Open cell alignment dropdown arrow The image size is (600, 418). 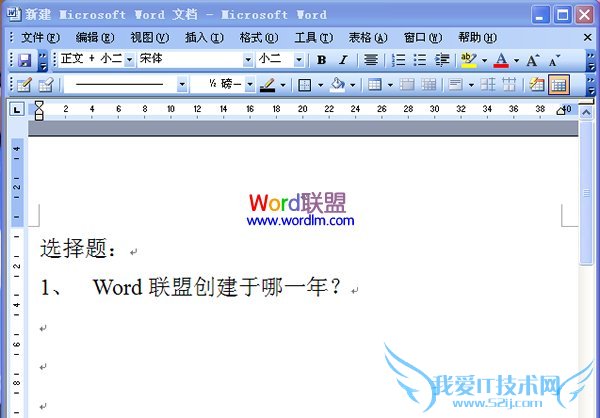[x=471, y=85]
